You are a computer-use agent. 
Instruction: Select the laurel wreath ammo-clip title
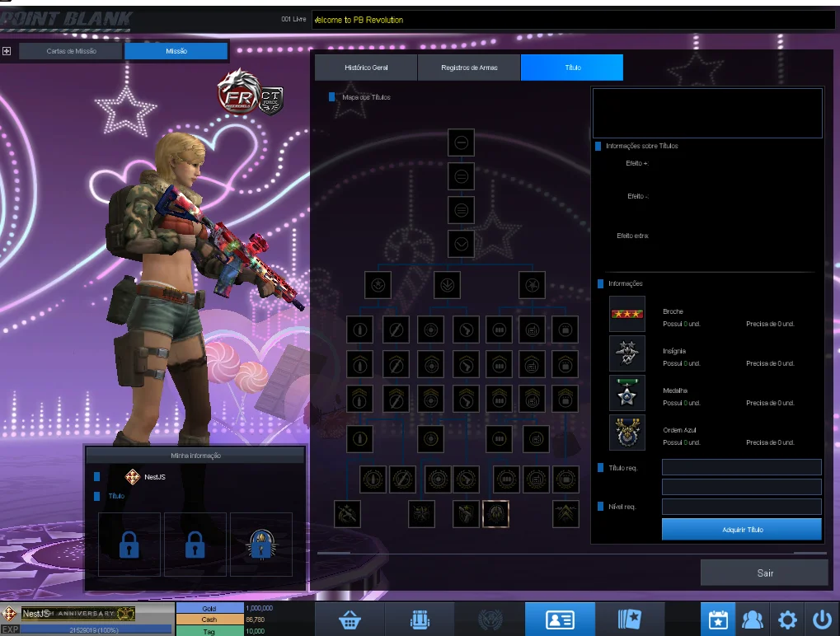pyautogui.click(x=506, y=479)
